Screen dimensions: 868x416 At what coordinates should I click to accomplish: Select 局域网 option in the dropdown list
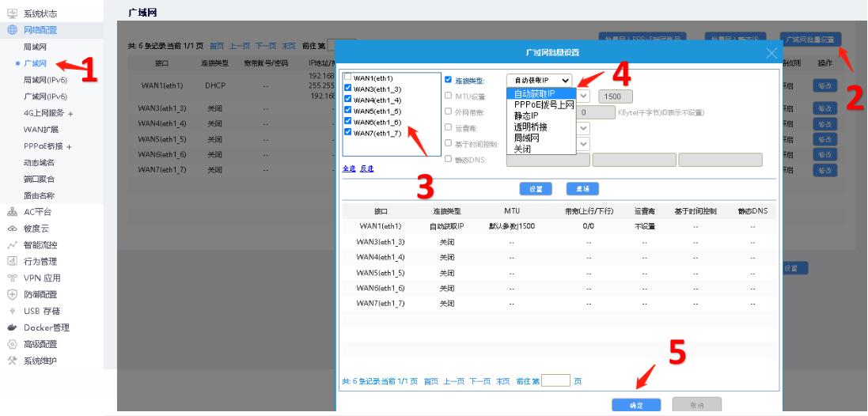[x=541, y=138]
